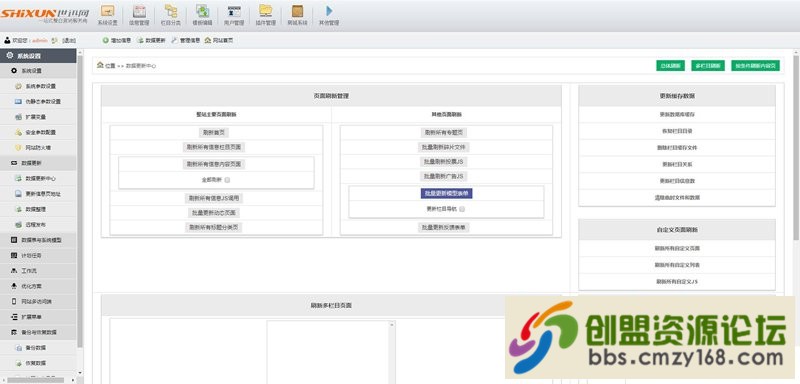Open 模板编辑 in the top toolbar
800x384 pixels.
point(203,15)
